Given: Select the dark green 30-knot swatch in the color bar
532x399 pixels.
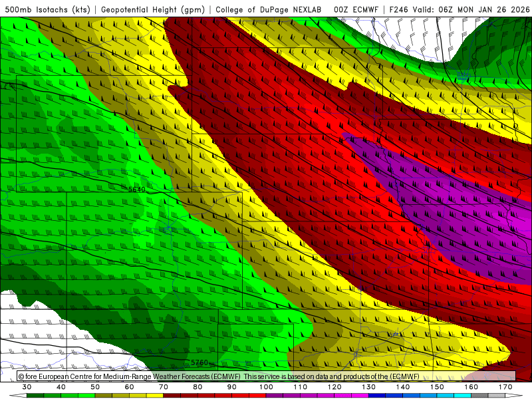Looking at the screenshot, I should [x=35, y=396].
